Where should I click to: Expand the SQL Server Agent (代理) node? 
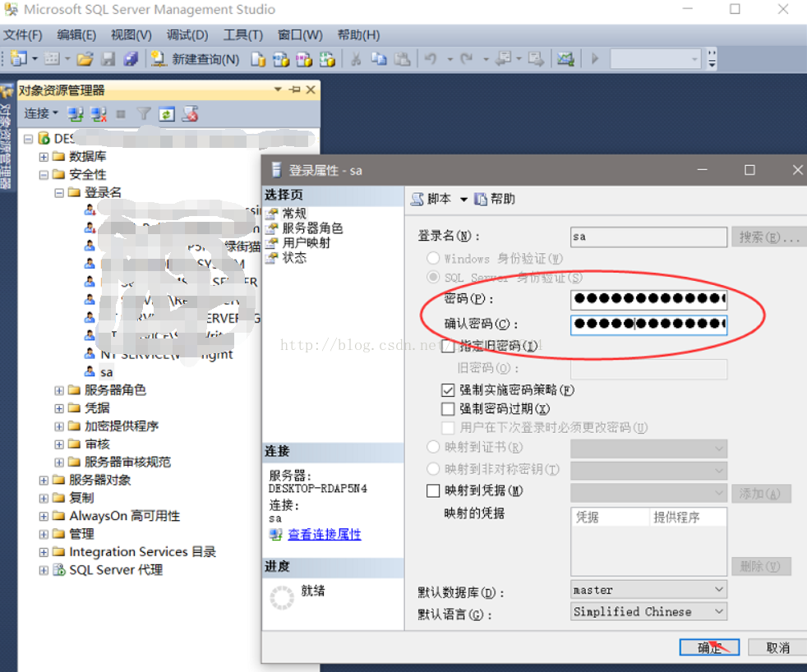(x=44, y=570)
